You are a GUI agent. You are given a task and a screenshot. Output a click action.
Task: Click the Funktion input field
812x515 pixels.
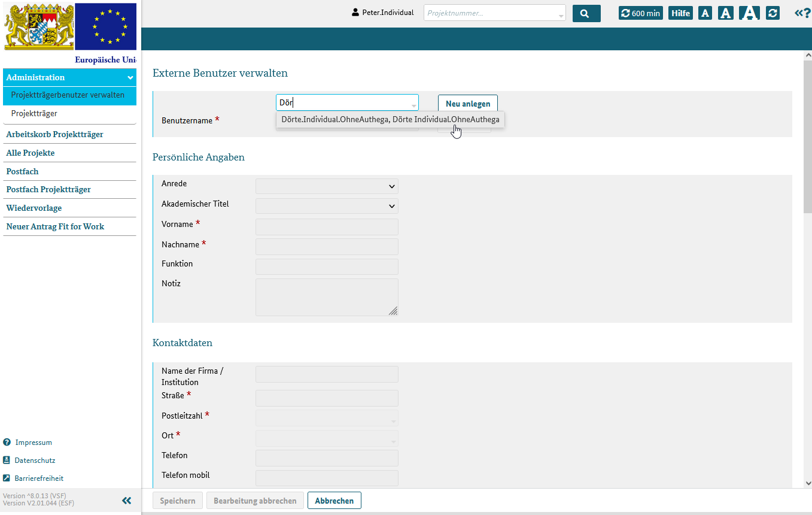pos(327,266)
